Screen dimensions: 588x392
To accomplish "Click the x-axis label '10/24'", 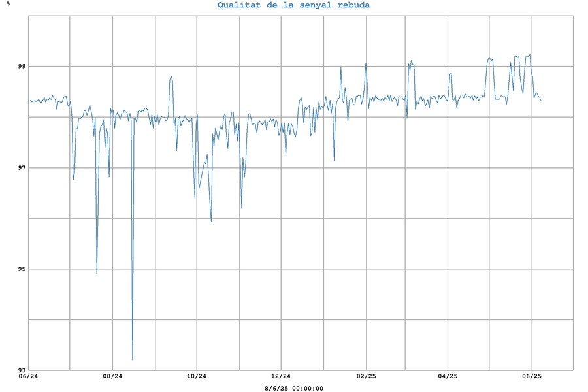I will 197,376.
